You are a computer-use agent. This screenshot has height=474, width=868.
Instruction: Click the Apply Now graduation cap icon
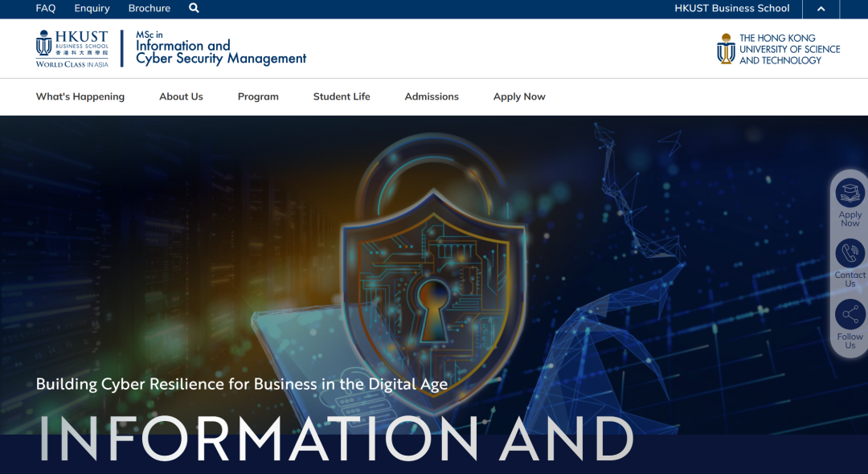[x=850, y=193]
